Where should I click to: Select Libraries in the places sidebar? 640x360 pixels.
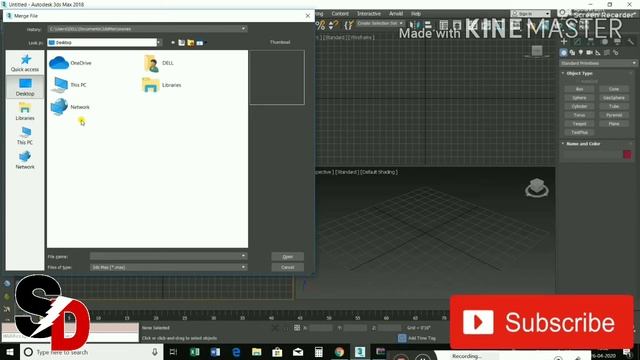click(x=25, y=111)
